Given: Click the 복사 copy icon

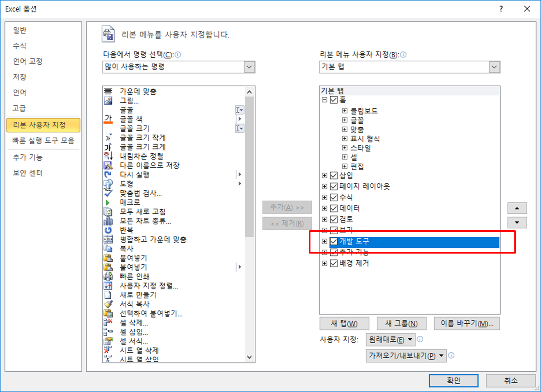Looking at the screenshot, I should [108, 248].
